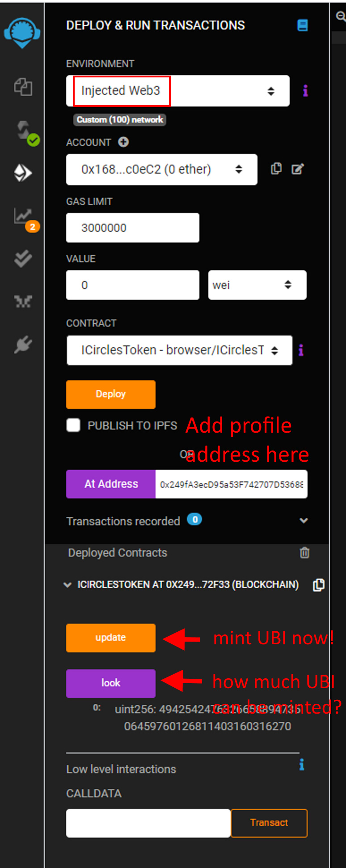Open the wei unit dropdown
The height and width of the screenshot is (868, 346).
click(257, 285)
